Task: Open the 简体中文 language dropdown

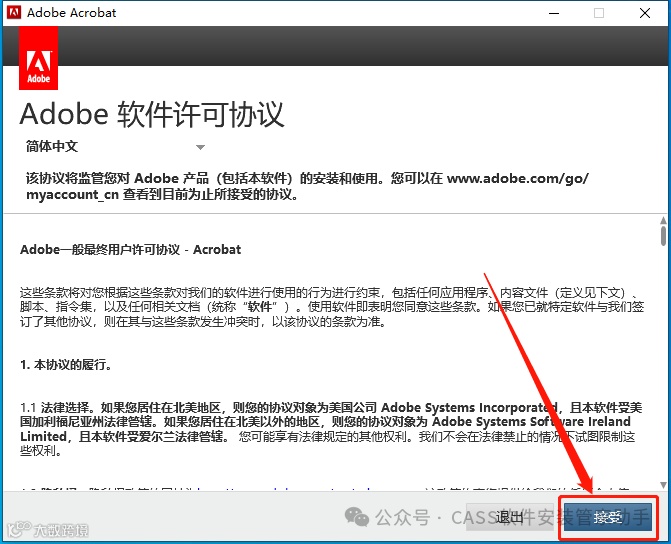Action: [x=115, y=147]
